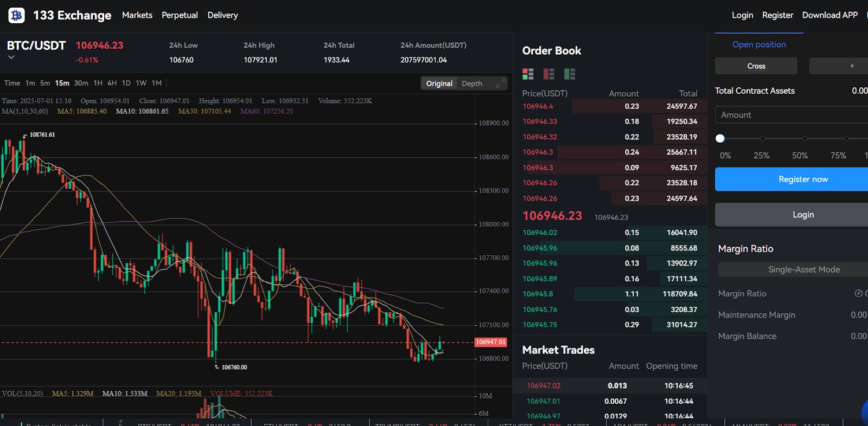
Task: Switch chart to Depth view
Action: (x=472, y=83)
